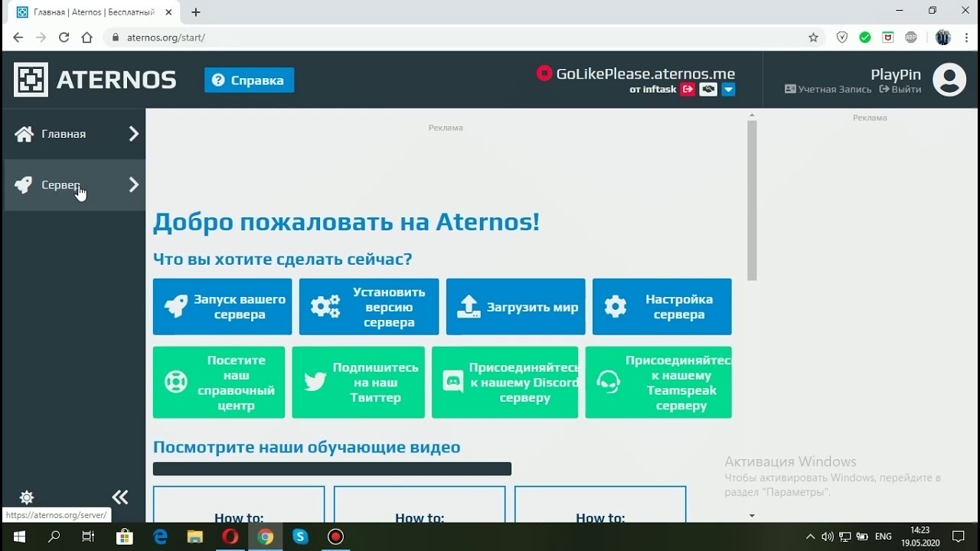This screenshot has height=551, width=980.
Task: Reload the page with the refresh icon
Action: (x=64, y=37)
